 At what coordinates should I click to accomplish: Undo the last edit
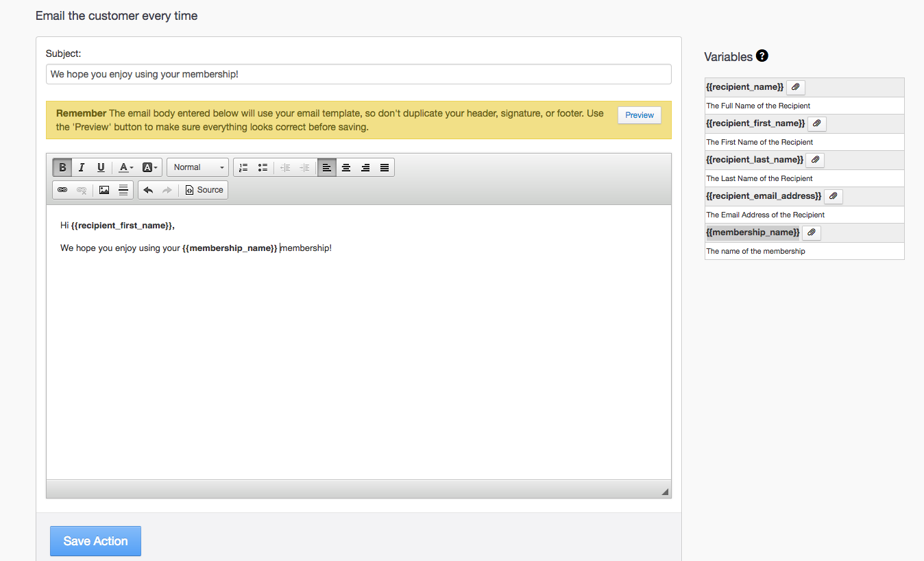(x=148, y=190)
